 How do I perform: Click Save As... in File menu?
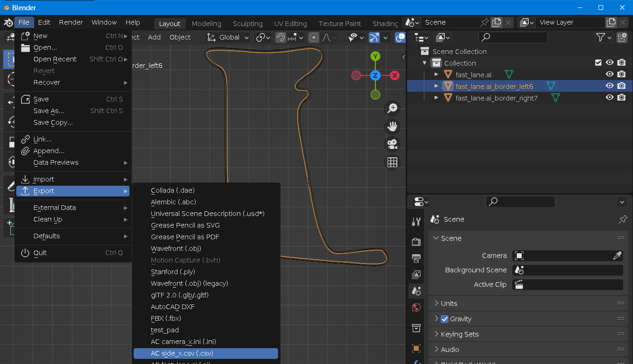[49, 111]
